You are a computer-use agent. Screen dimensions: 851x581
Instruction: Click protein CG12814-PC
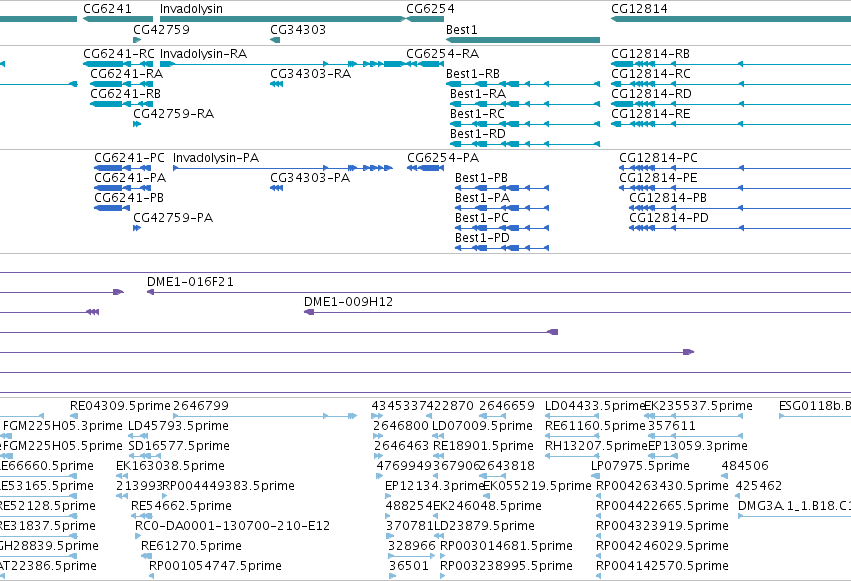click(658, 158)
